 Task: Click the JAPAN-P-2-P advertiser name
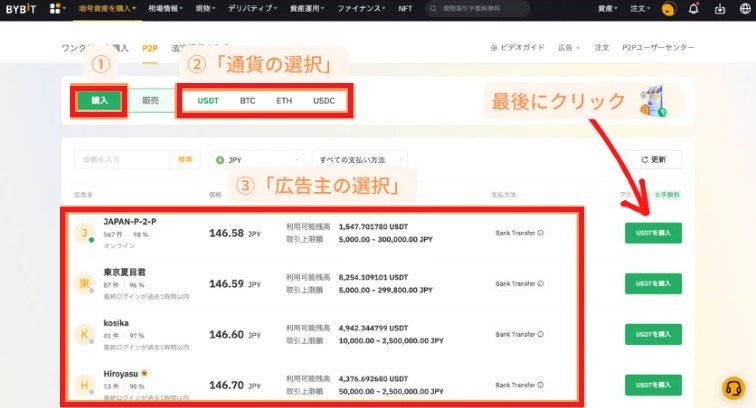[x=130, y=222]
